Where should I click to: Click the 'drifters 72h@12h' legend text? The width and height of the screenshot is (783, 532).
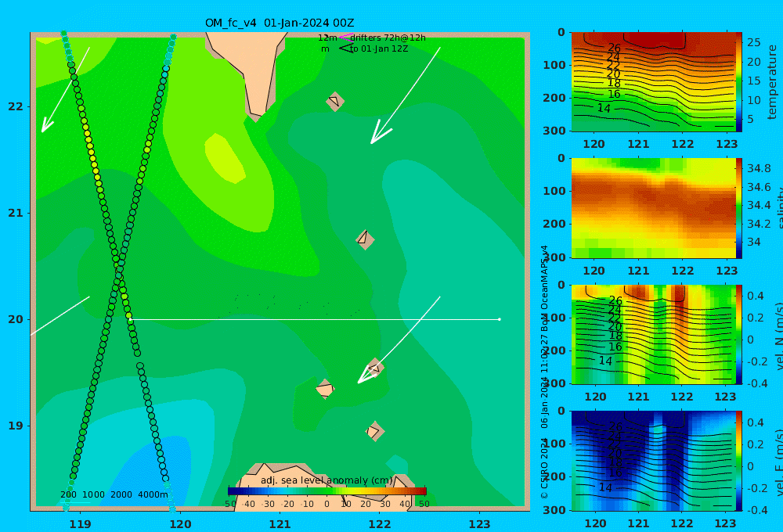(388, 38)
